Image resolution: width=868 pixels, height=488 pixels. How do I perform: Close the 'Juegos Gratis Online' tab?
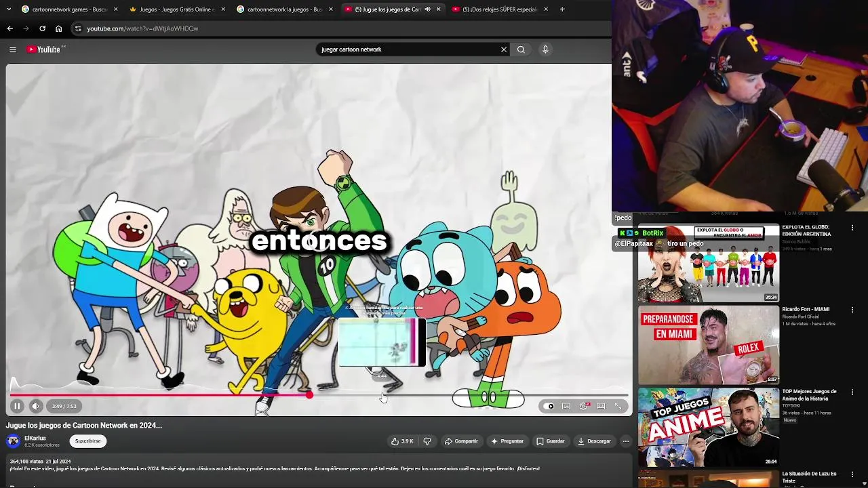click(x=222, y=9)
